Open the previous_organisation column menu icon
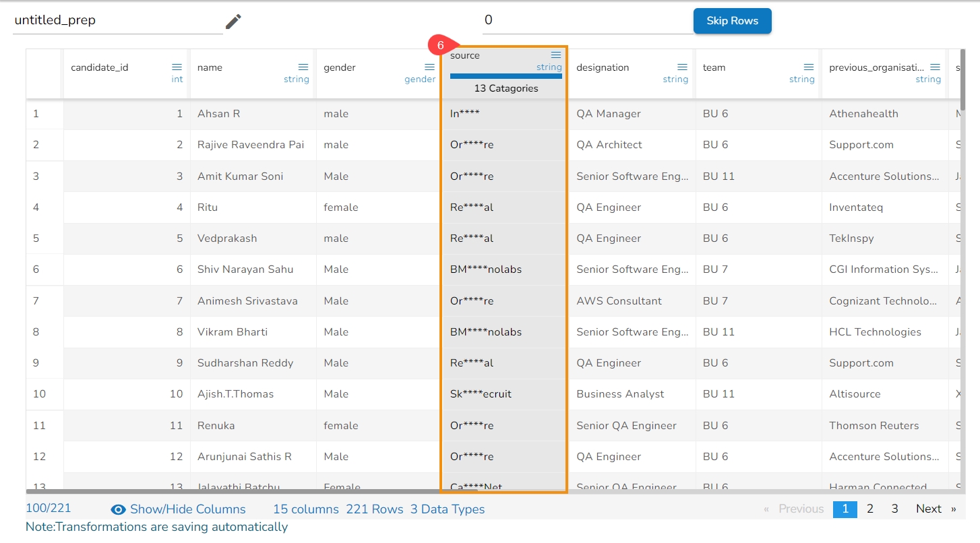The image size is (980, 543). 935,67
